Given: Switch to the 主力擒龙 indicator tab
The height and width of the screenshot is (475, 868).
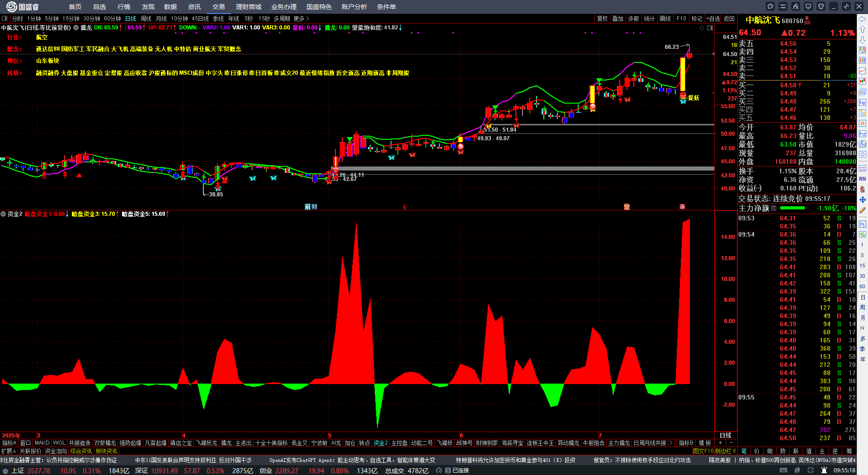Looking at the screenshot, I should (619, 443).
